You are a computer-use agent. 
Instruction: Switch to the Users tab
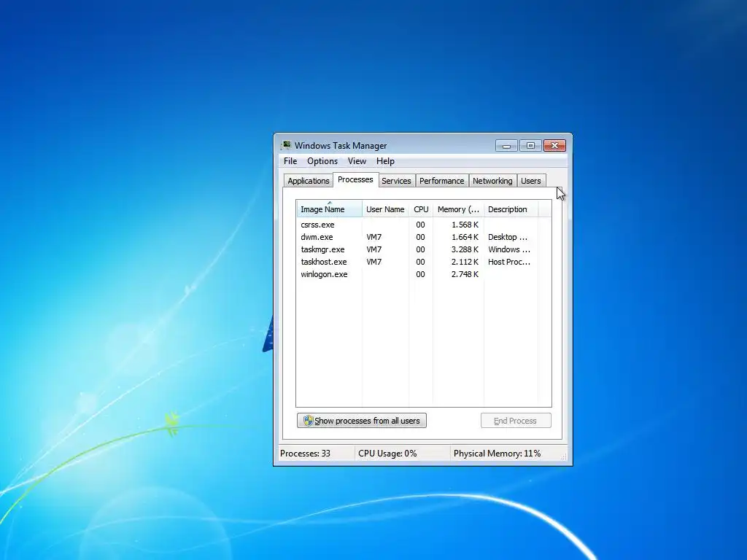(x=531, y=181)
